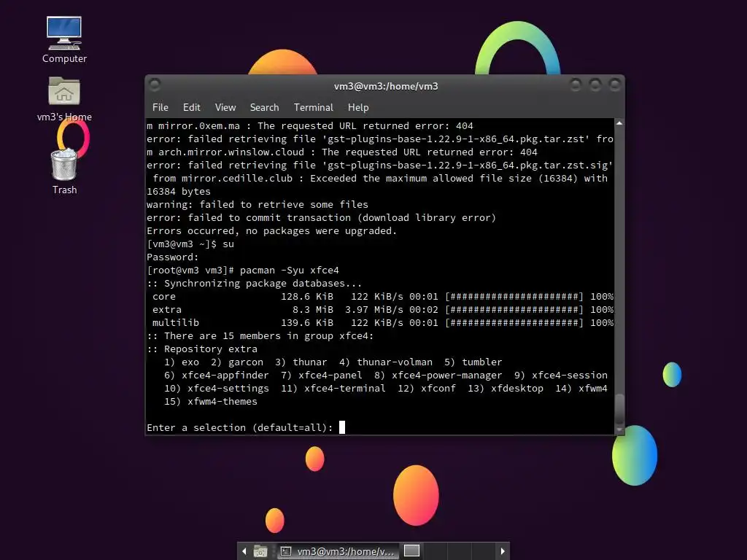Image resolution: width=747 pixels, height=560 pixels.
Task: Click 'warning: failed to retrieve some files' line
Action: pos(258,204)
